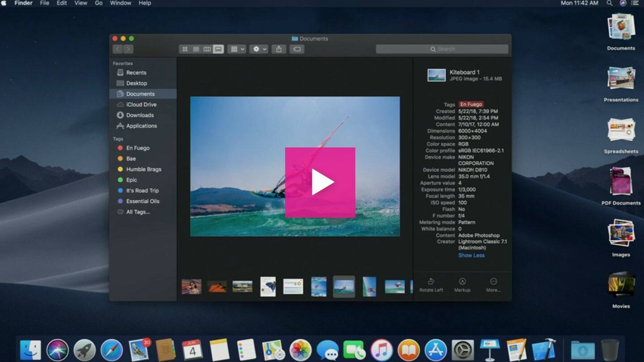This screenshot has width=644, height=362.
Task: Select the gallery view button
Action: 218,49
